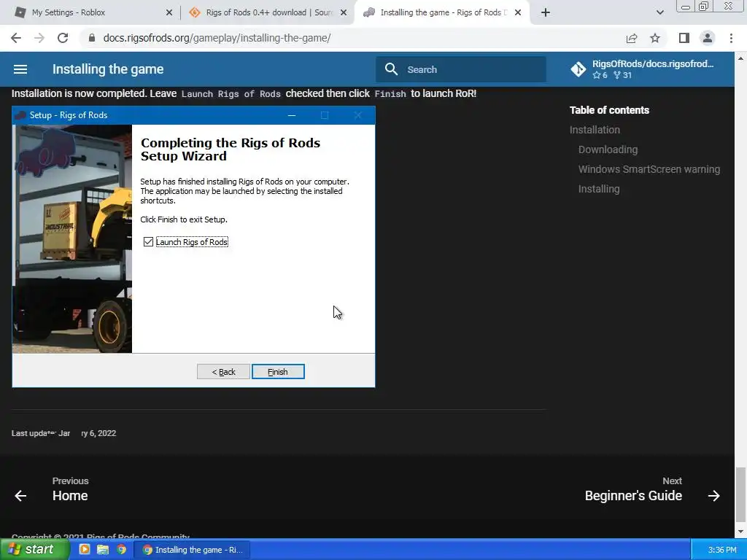747x560 pixels.
Task: Expand the tab search chevron
Action: coord(659,13)
